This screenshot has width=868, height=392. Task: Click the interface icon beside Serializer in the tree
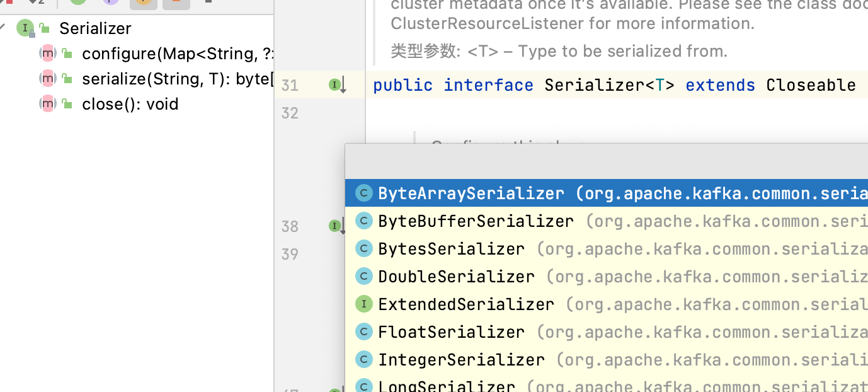[x=25, y=28]
